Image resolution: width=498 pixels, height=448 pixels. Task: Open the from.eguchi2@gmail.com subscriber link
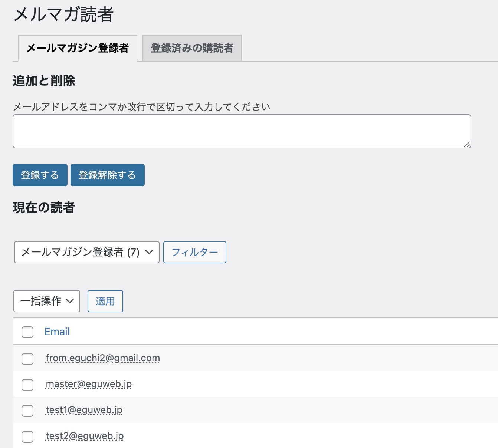pyautogui.click(x=102, y=358)
